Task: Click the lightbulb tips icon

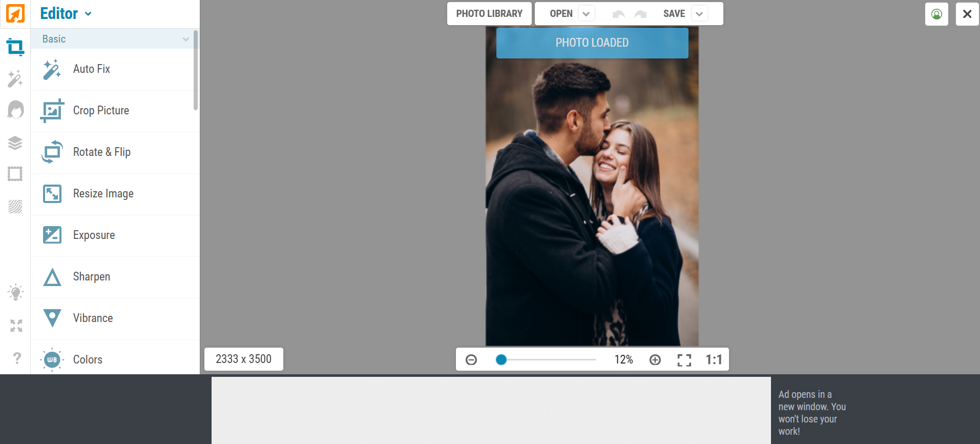Action: point(15,292)
